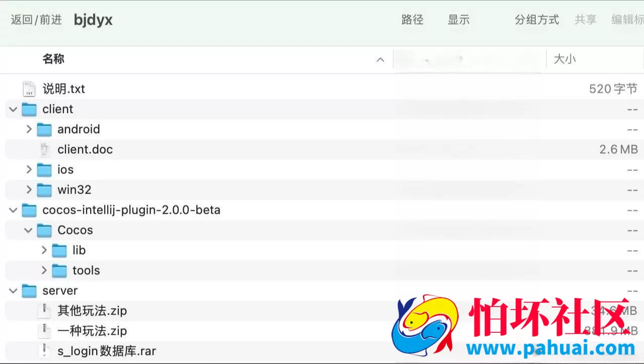Open the 路径 toolbar item
This screenshot has height=364, width=644.
tap(412, 20)
